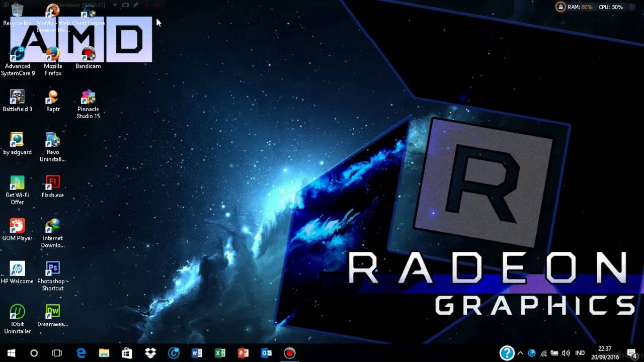The image size is (644, 362).
Task: Launch Microsoft Edge from the taskbar
Action: click(x=81, y=353)
